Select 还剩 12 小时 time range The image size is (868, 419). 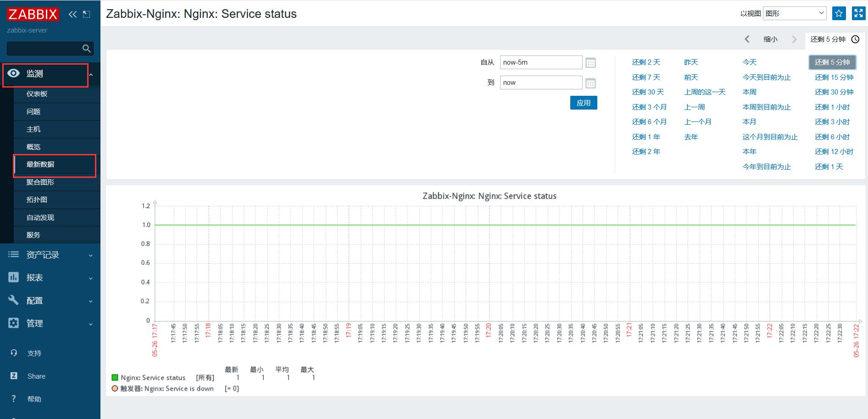pos(834,152)
